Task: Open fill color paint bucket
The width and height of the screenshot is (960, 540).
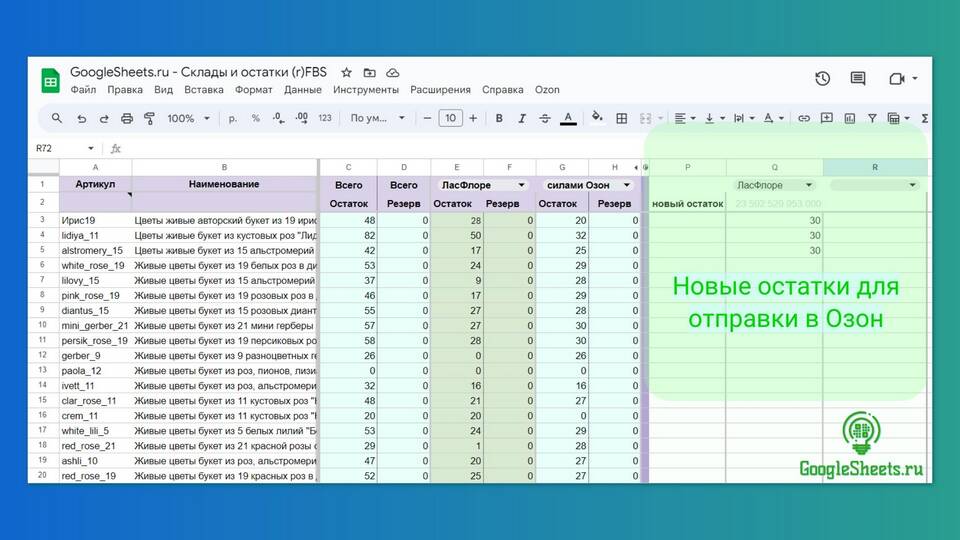Action: pyautogui.click(x=597, y=117)
